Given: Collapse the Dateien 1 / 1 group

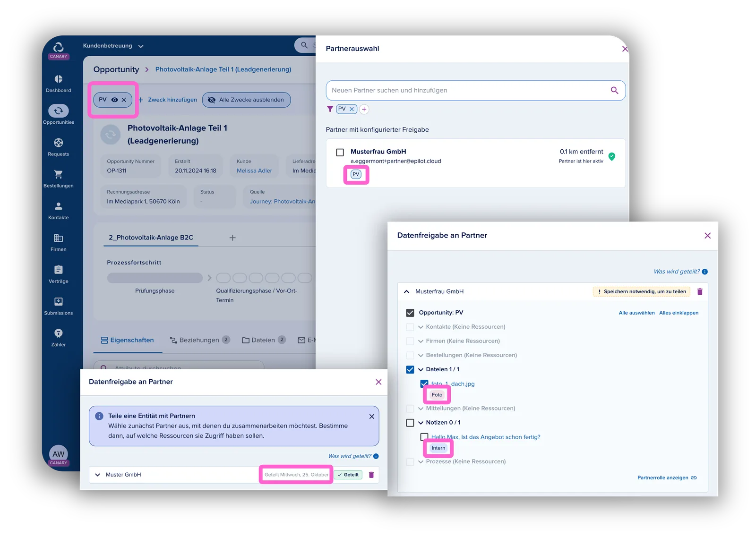Looking at the screenshot, I should click(x=421, y=369).
